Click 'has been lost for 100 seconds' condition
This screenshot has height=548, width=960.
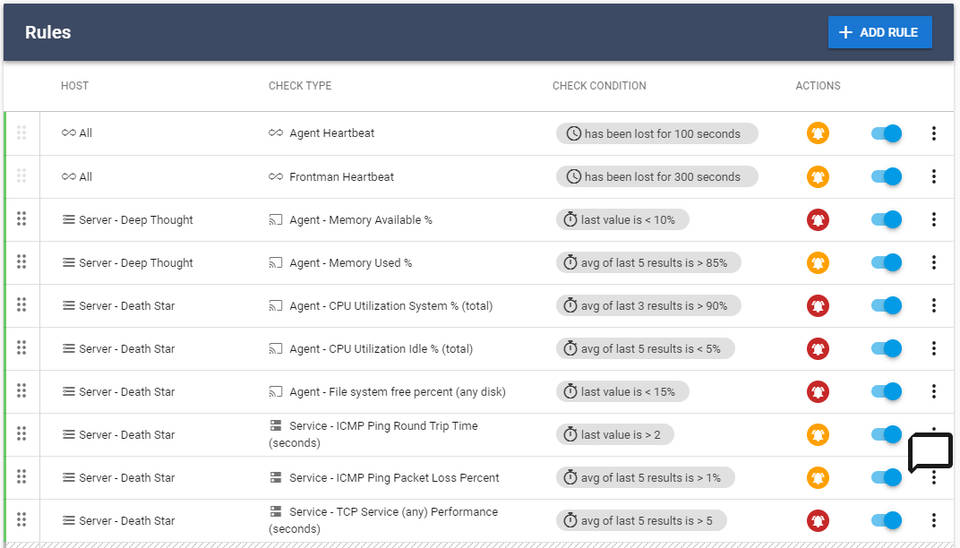pos(657,134)
